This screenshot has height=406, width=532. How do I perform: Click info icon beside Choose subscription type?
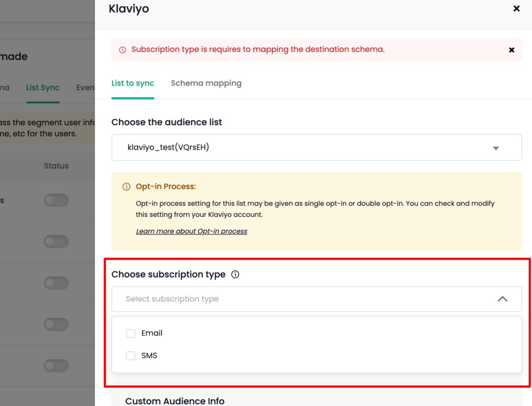click(235, 274)
